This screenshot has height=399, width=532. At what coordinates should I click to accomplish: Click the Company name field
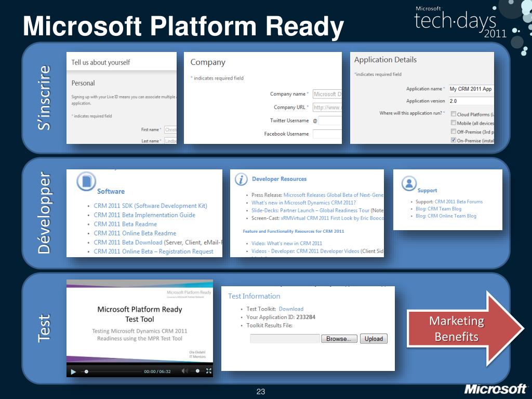[327, 94]
